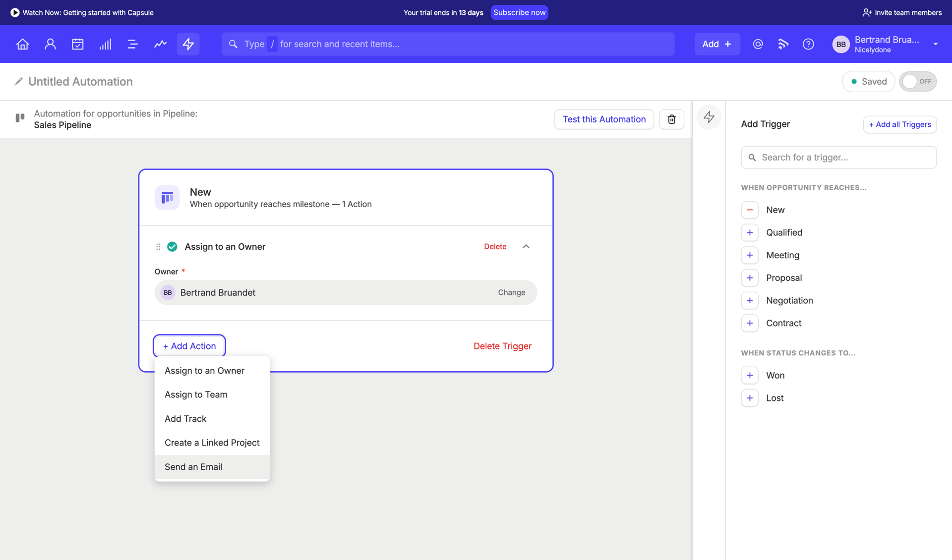Toggle the automation OFF switch
952x560 pixels.
tap(918, 81)
